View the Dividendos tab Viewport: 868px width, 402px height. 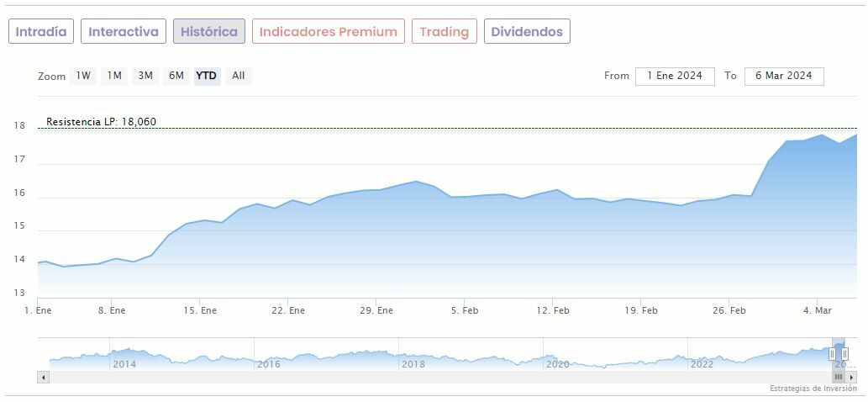tap(527, 31)
